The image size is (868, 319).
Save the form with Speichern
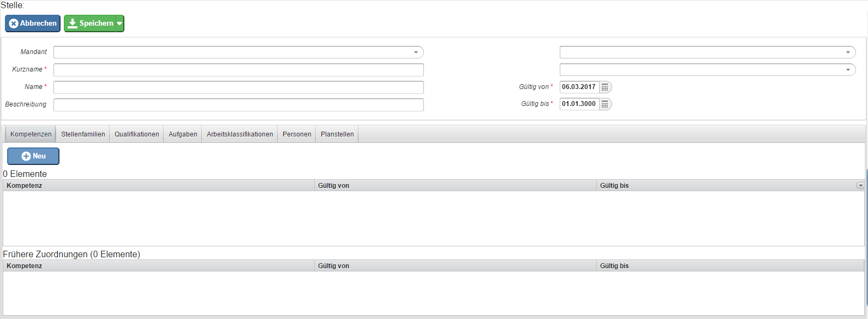(90, 23)
